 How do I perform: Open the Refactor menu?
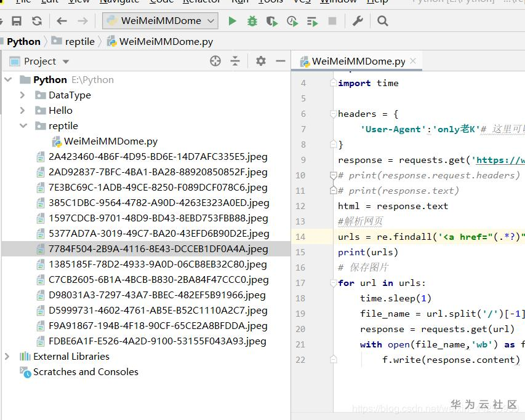click(x=202, y=2)
